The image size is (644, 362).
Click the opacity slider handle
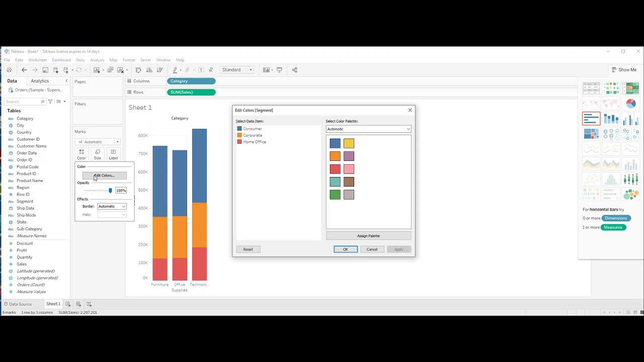coord(110,191)
